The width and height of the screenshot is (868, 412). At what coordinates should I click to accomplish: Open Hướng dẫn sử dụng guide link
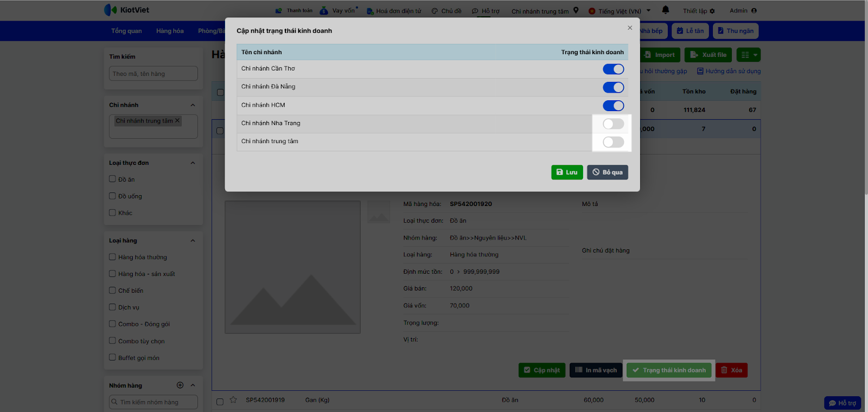[x=729, y=71]
